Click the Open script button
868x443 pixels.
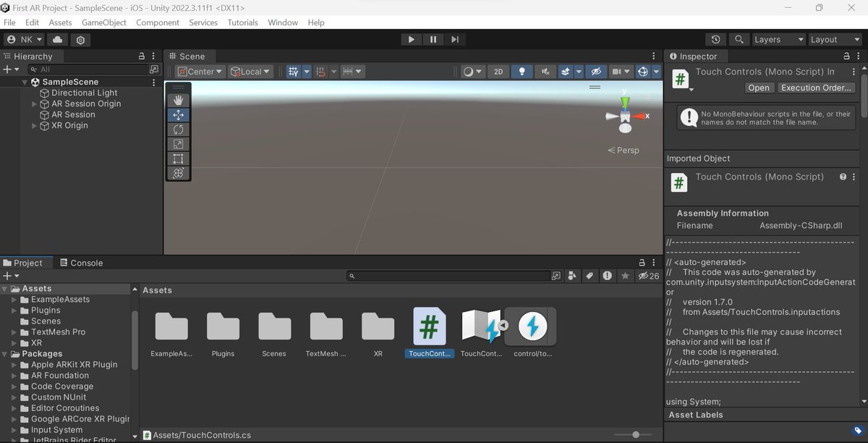click(x=759, y=88)
